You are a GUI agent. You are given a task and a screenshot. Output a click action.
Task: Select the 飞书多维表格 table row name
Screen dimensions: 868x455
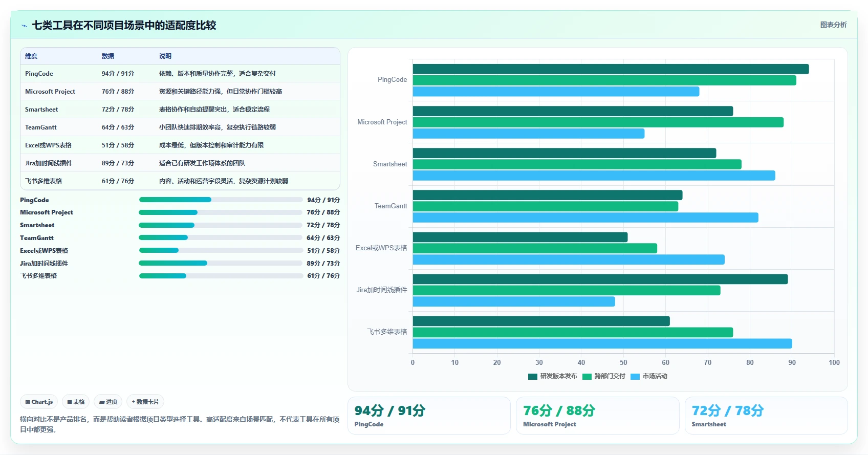click(x=44, y=181)
